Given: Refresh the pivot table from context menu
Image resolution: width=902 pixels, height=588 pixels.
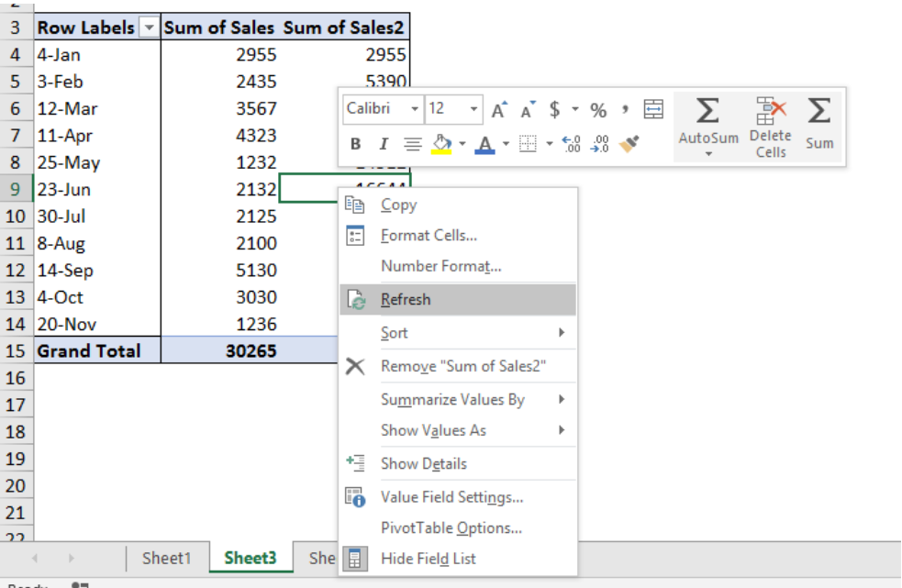Looking at the screenshot, I should pos(459,299).
